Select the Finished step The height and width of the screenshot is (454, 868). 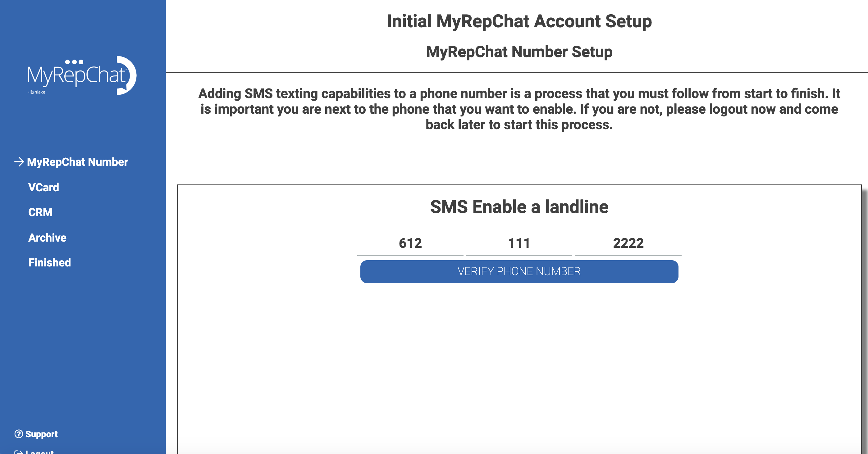49,262
